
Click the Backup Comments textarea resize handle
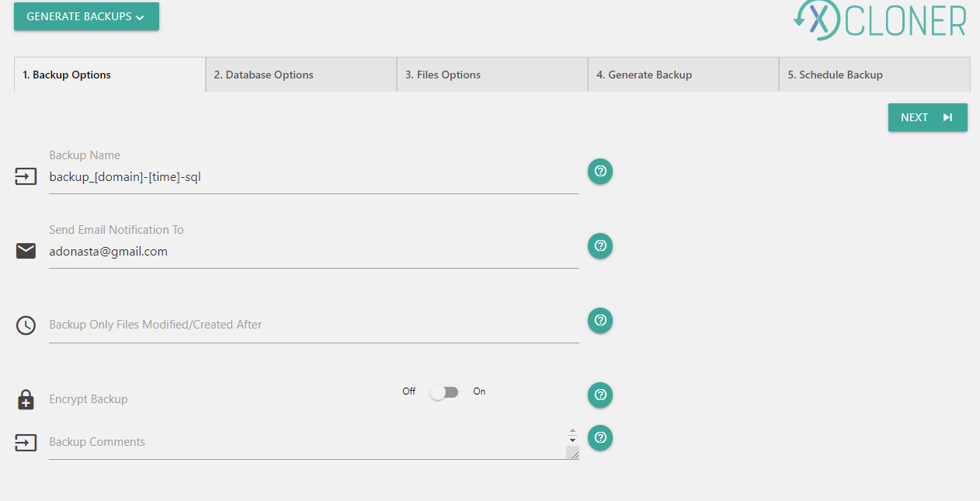[573, 454]
